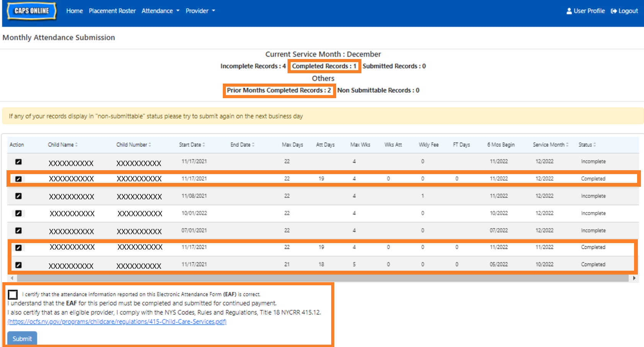Click the CAPS ONLINE logo
The image size is (644, 347).
click(x=32, y=11)
